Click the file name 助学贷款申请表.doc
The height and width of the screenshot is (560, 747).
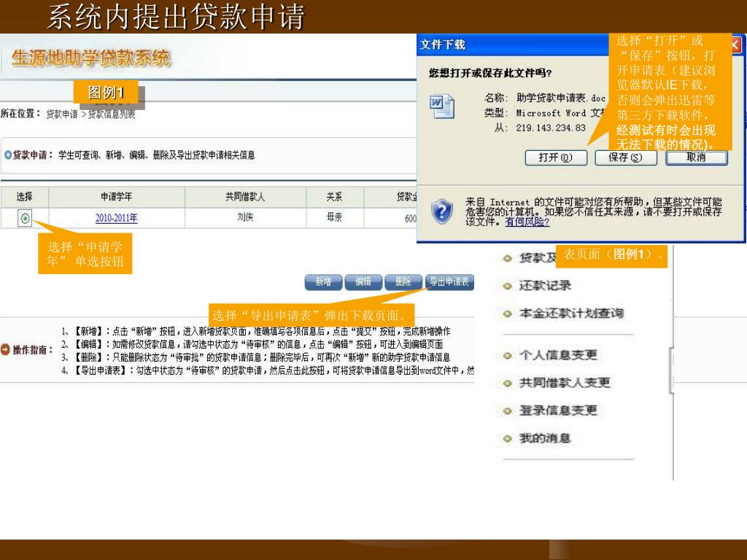[x=561, y=98]
